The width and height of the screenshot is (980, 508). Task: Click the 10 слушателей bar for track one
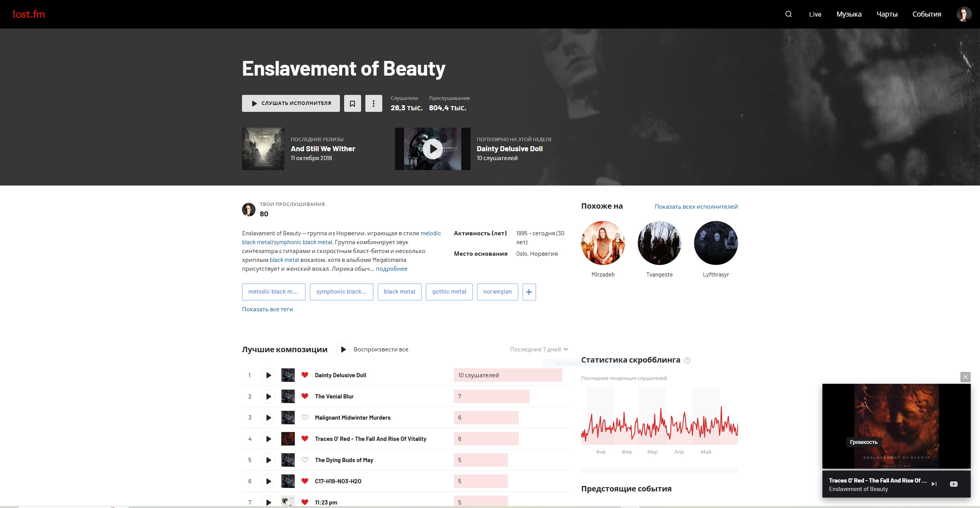[508, 375]
